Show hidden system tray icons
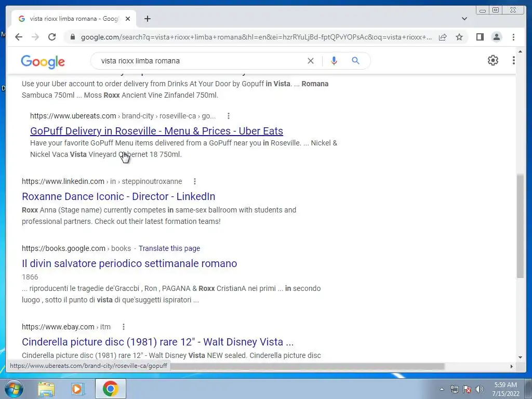Viewport: 532px width, 399px height. click(x=442, y=389)
